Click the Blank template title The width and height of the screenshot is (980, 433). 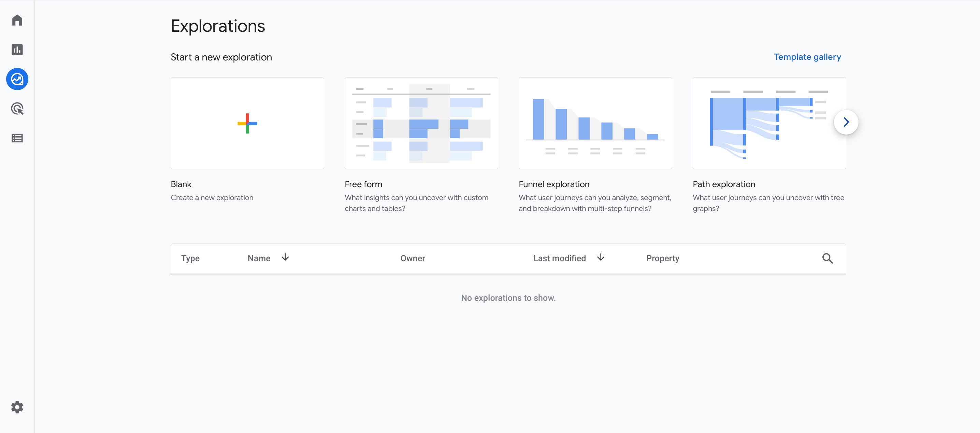point(181,184)
